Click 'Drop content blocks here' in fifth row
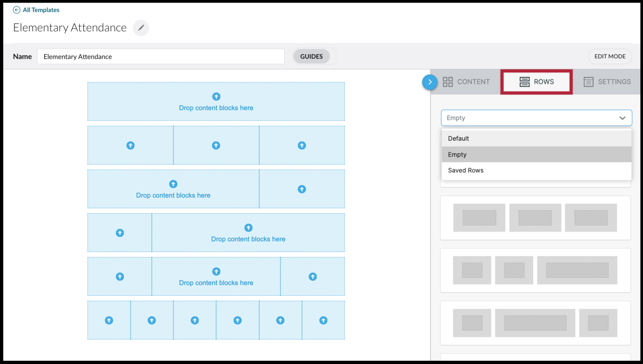The height and width of the screenshot is (364, 643). click(x=216, y=283)
